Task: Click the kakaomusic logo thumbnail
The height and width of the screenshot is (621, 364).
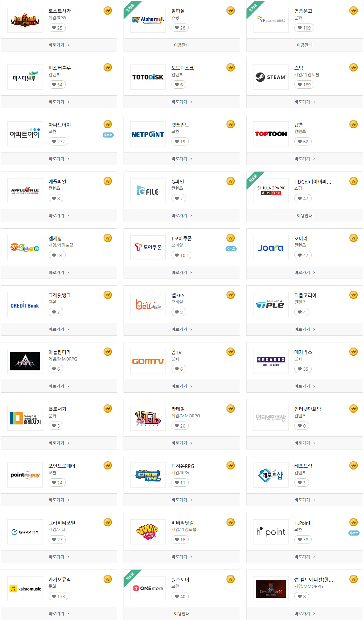Action: pos(25,589)
